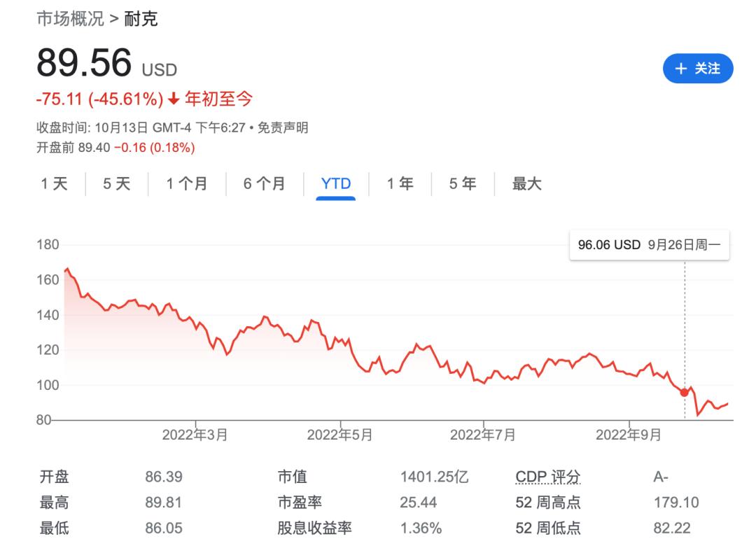Click the YTD range tab
The image size is (756, 553).
point(335,183)
